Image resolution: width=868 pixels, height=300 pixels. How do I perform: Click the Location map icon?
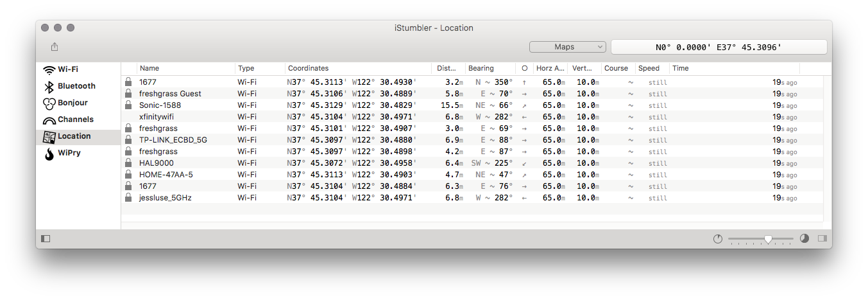(49, 137)
